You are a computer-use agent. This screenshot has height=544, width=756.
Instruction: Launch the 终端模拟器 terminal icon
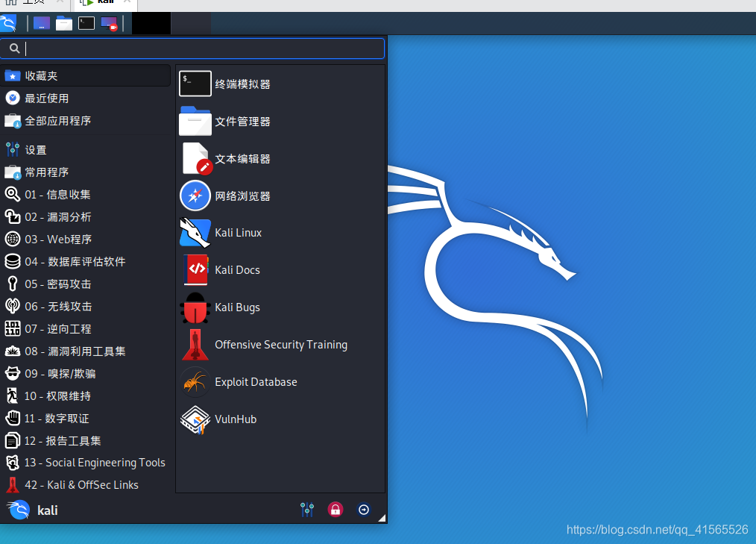tap(195, 84)
